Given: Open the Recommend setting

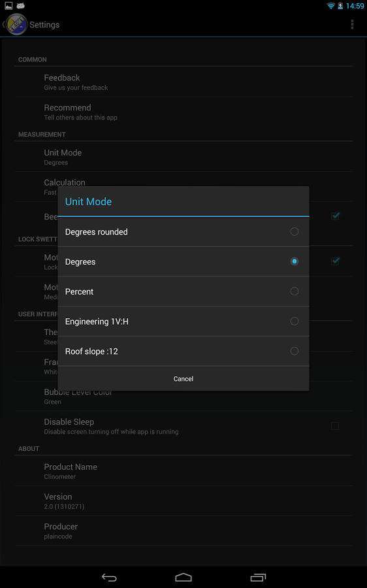Looking at the screenshot, I should (x=183, y=112).
